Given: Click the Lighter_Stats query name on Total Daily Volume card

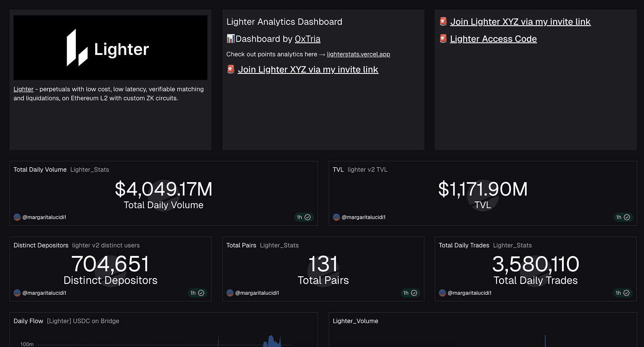Looking at the screenshot, I should 89,169.
